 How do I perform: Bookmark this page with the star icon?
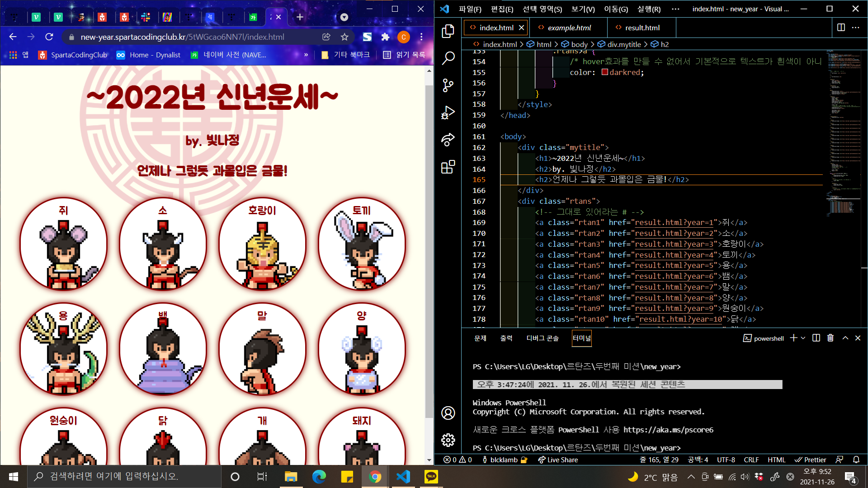pos(344,37)
